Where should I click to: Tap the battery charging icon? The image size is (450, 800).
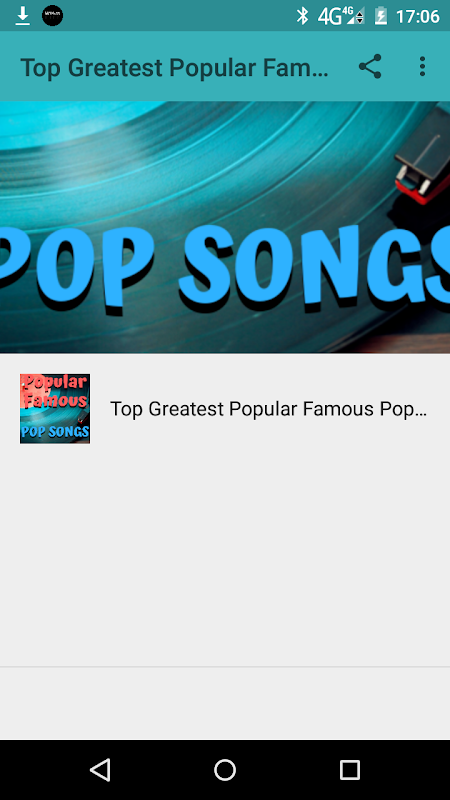click(x=381, y=16)
